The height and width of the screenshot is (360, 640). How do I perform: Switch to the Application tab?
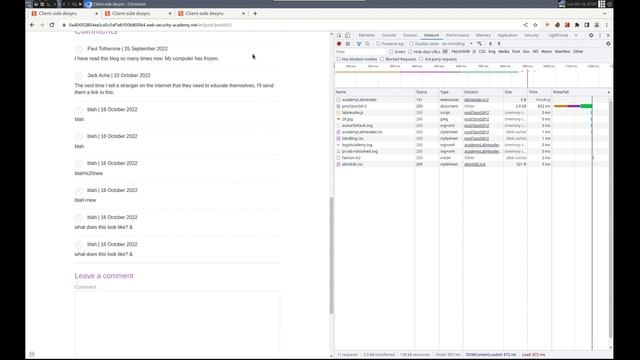[x=507, y=36]
